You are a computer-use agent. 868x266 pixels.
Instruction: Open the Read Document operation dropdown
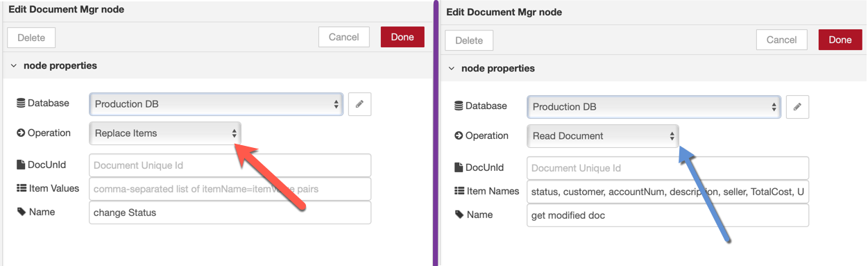(x=603, y=136)
